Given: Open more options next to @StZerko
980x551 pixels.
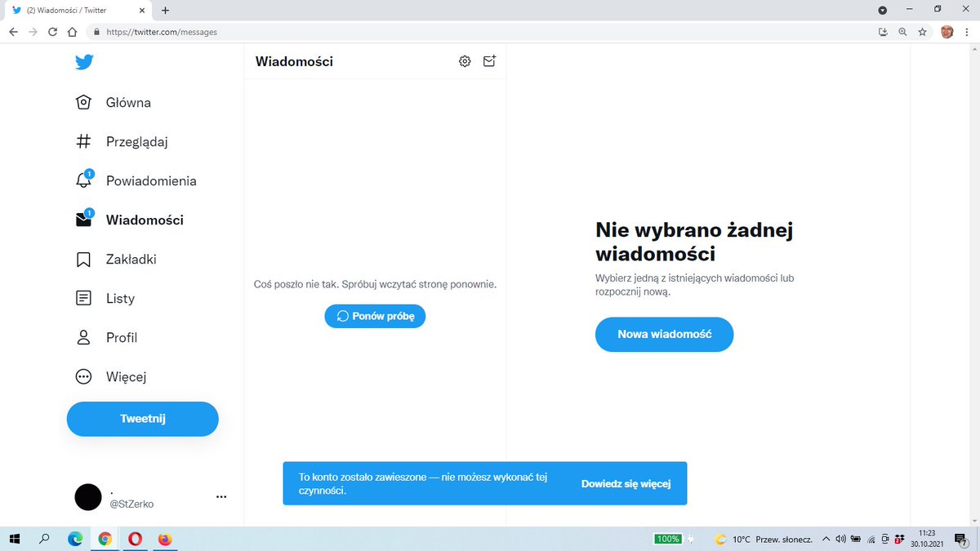Looking at the screenshot, I should coord(220,496).
